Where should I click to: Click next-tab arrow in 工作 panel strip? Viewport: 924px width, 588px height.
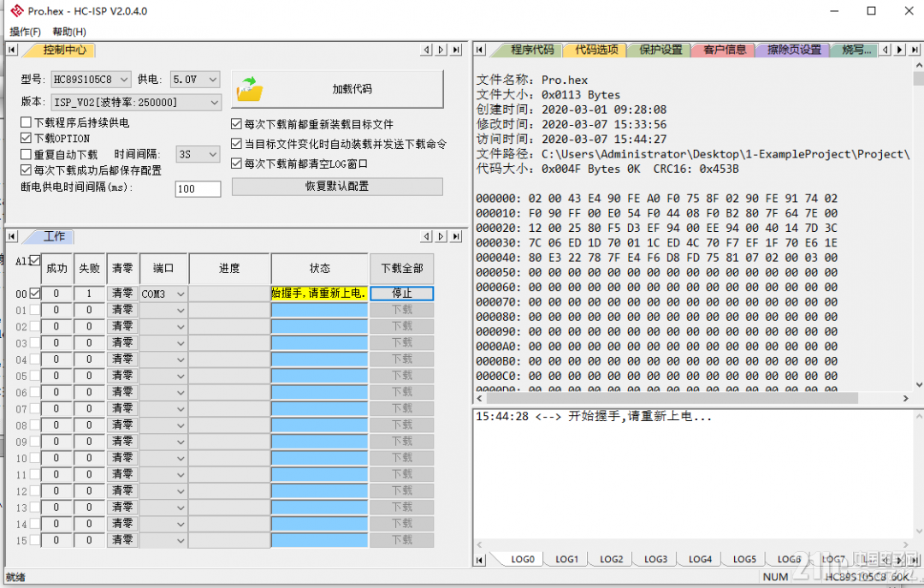(x=441, y=236)
